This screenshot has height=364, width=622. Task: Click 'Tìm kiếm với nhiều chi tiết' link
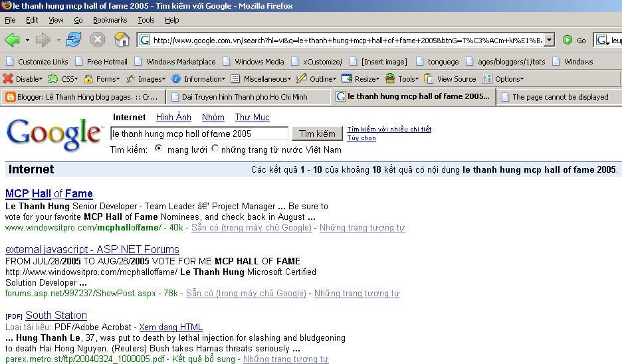click(389, 130)
